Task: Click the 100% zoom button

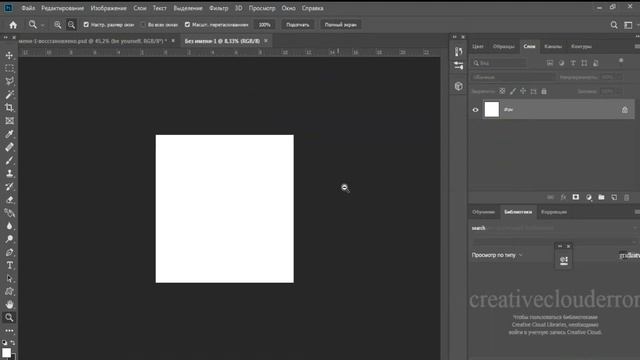Action: coord(264,25)
